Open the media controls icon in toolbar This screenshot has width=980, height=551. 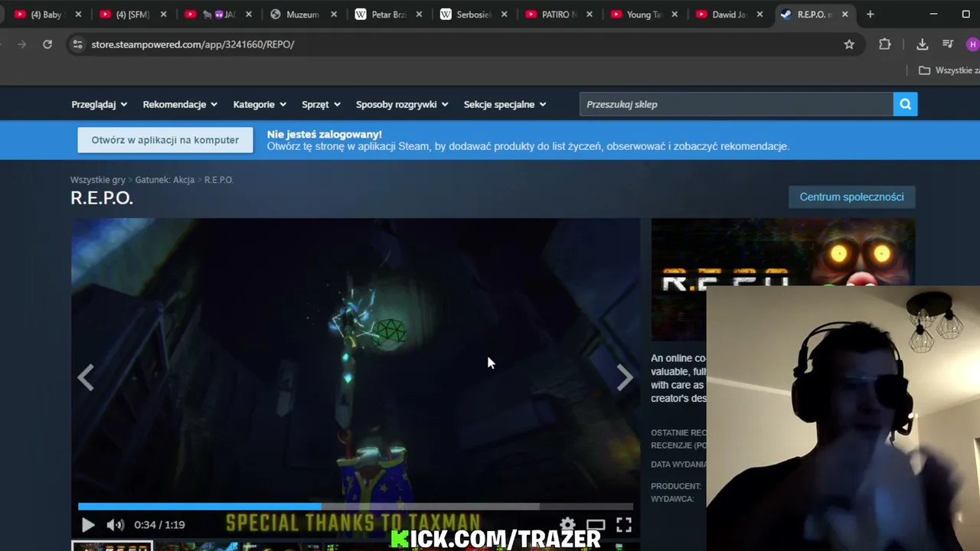pos(948,44)
